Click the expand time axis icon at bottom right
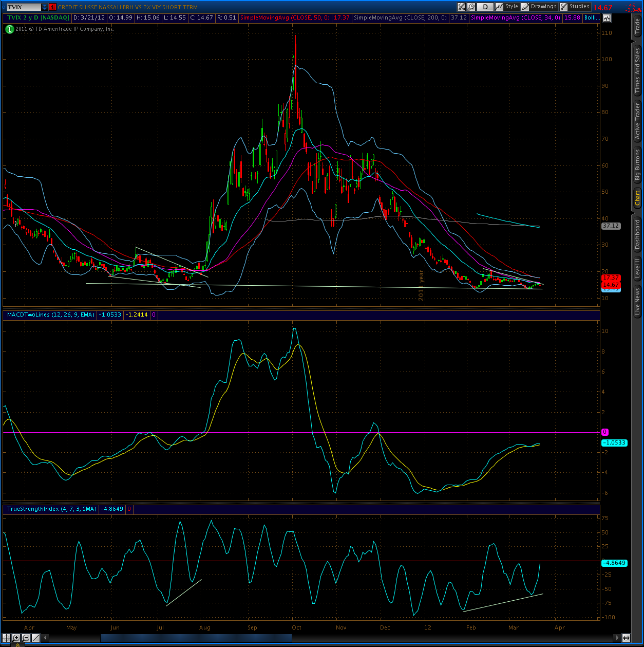This screenshot has height=647, width=644. (627, 638)
